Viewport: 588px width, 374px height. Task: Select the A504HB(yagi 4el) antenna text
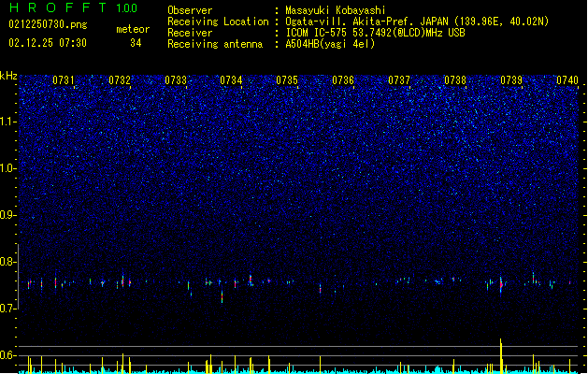pyautogui.click(x=330, y=44)
